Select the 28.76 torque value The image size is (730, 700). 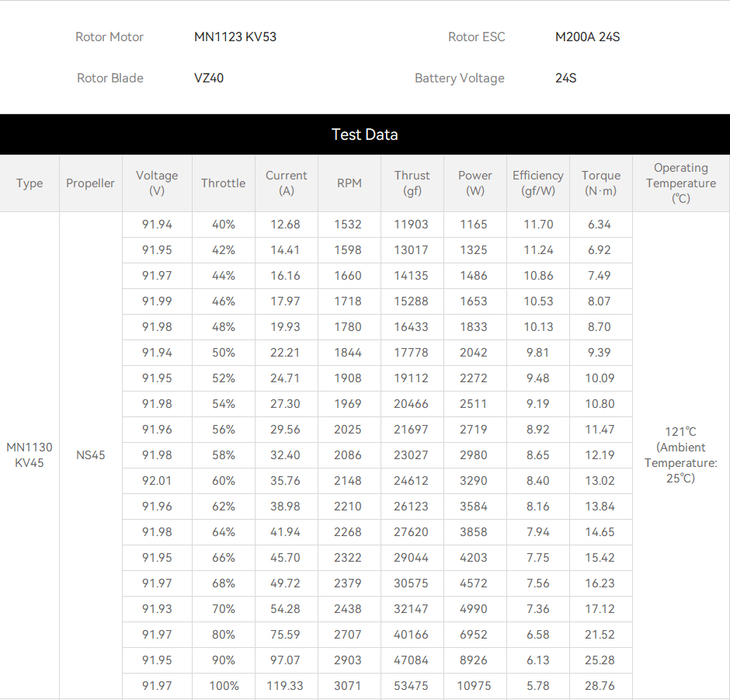(x=600, y=685)
